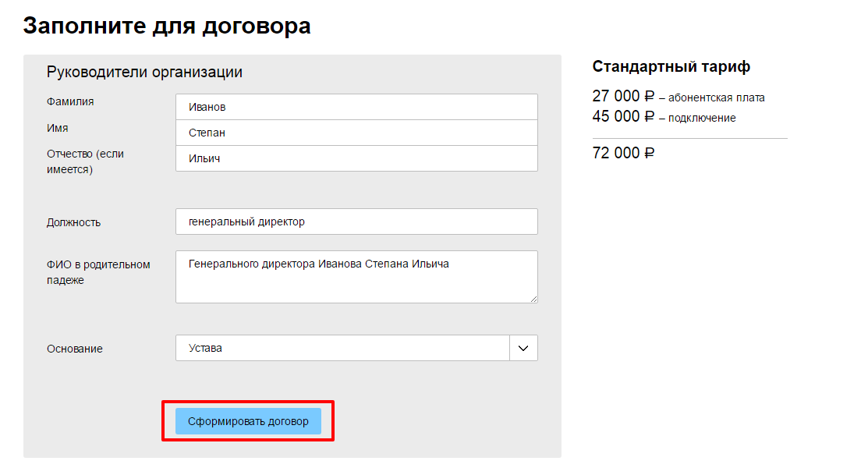Viewport: 868px width, 475px height.
Task: Click the ФИО в родительном падеже label
Action: (x=98, y=272)
